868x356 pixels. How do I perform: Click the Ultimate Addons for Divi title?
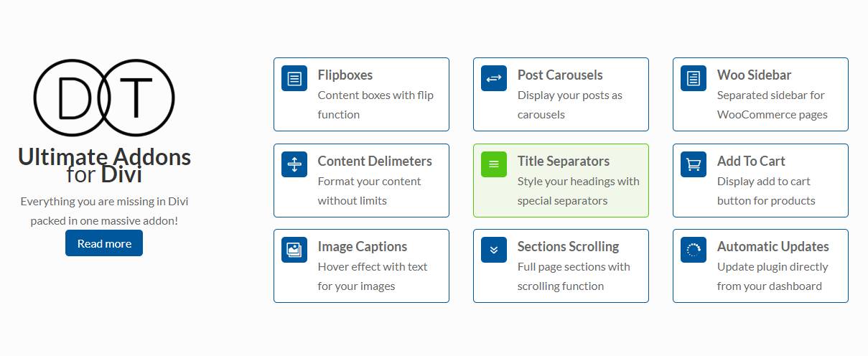(104, 166)
